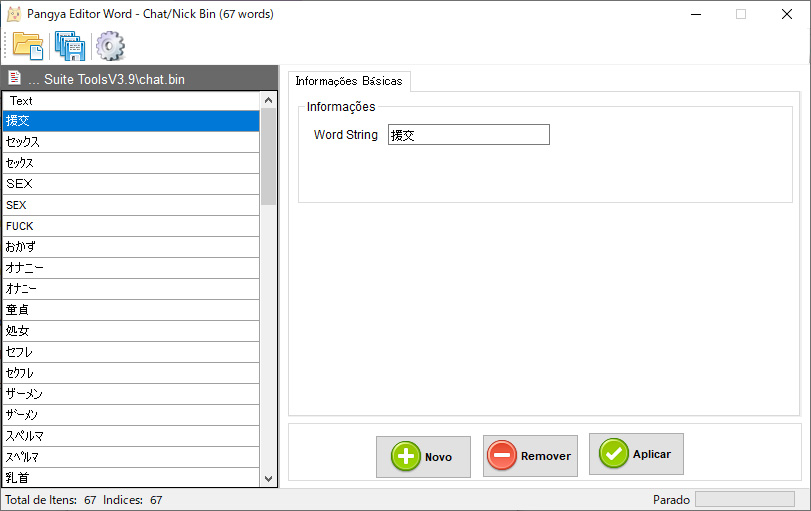
Task: Minimize the Pangya Editor window
Action: [x=696, y=14]
